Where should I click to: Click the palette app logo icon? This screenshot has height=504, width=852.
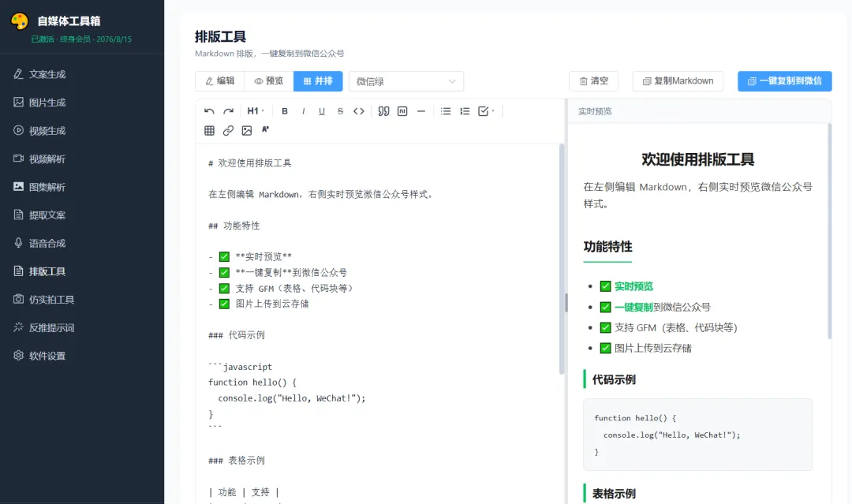[20, 21]
